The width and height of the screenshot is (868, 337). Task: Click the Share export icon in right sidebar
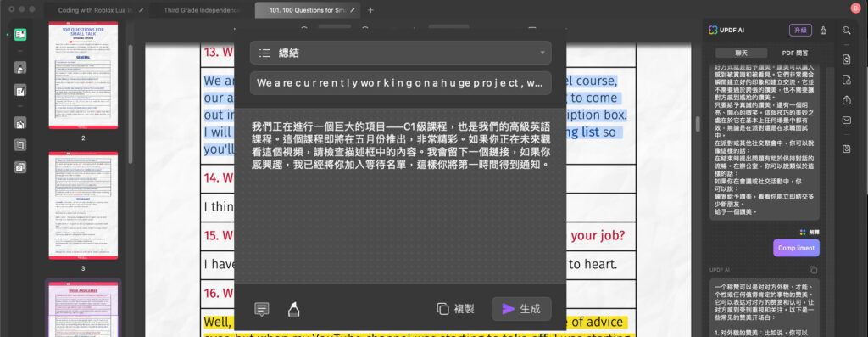tap(847, 100)
